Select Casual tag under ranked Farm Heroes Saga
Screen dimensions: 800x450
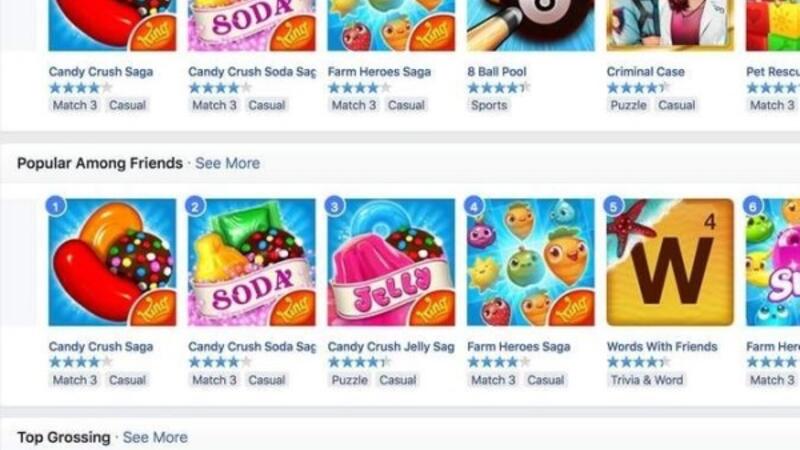pyautogui.click(x=545, y=380)
